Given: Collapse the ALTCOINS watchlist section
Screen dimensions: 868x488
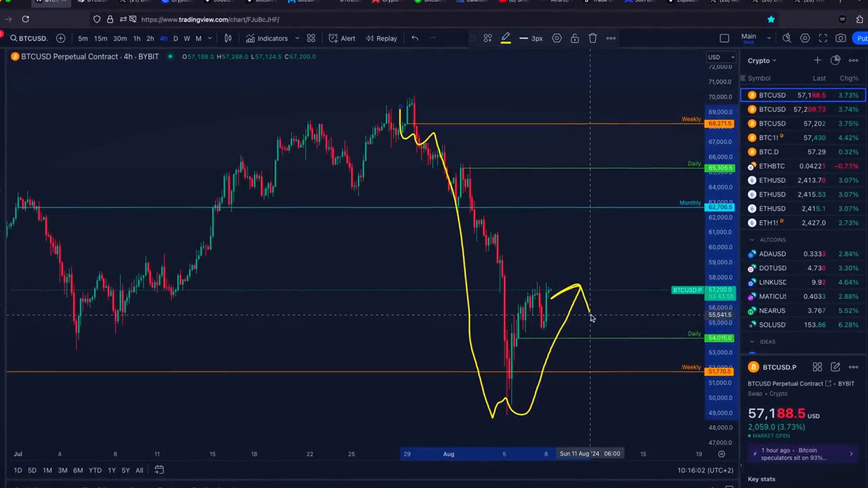Looking at the screenshot, I should tap(752, 240).
